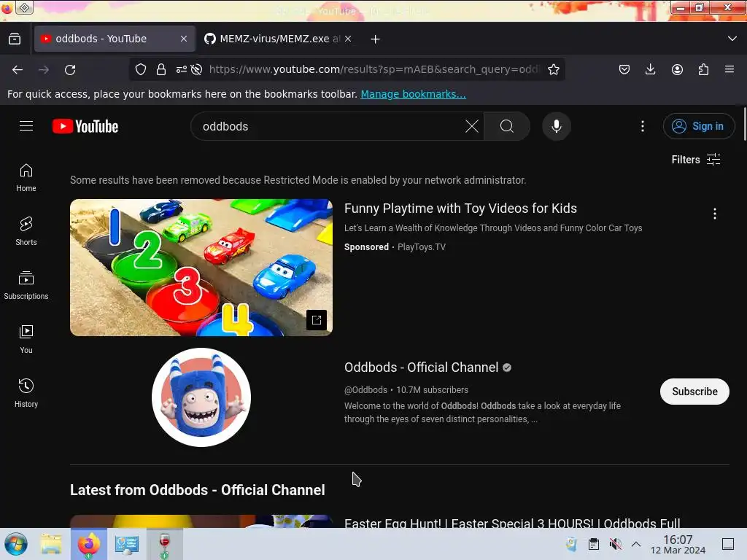Open the sponsored toy cars video thumbnail
The width and height of the screenshot is (747, 560).
point(201,268)
